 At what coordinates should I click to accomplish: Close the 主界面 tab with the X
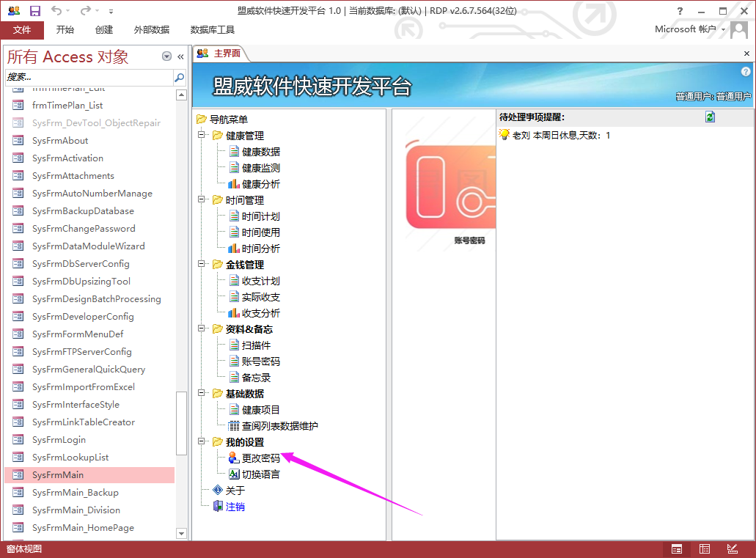[x=747, y=54]
